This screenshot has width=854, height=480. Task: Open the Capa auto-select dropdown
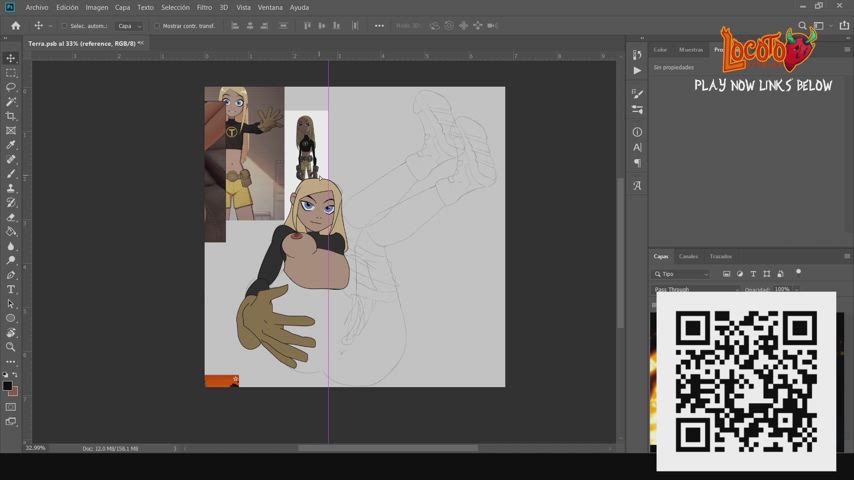(130, 26)
